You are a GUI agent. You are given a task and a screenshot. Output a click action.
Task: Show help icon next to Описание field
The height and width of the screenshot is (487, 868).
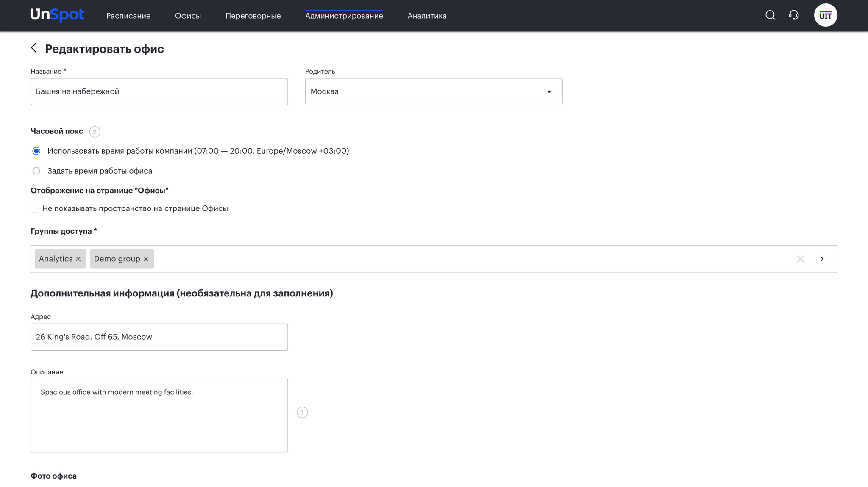coord(302,412)
